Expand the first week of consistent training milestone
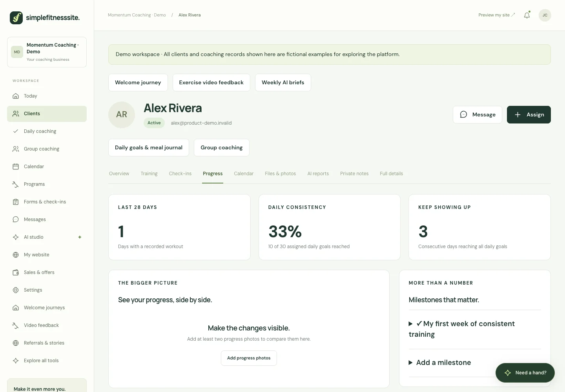565x392 pixels. click(475, 329)
